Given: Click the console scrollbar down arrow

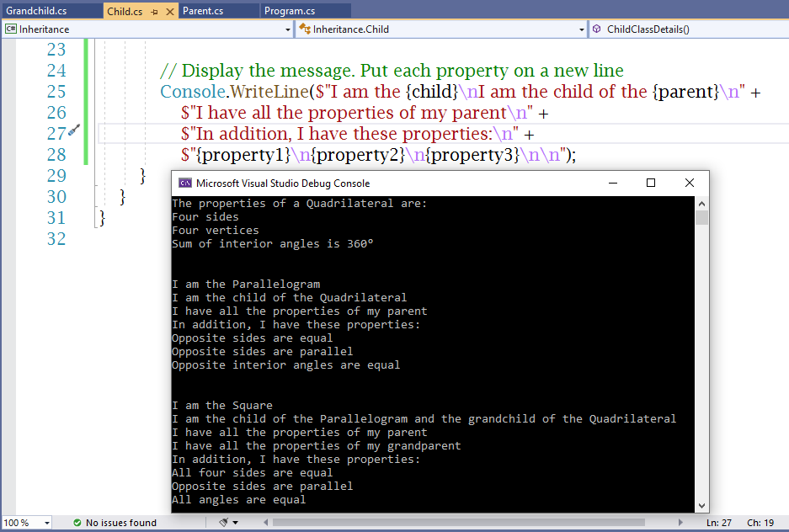Looking at the screenshot, I should coord(701,505).
